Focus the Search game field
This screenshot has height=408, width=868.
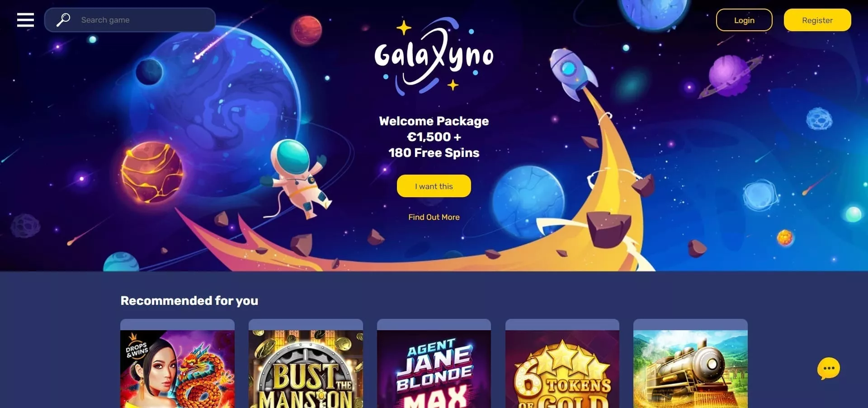(130, 20)
